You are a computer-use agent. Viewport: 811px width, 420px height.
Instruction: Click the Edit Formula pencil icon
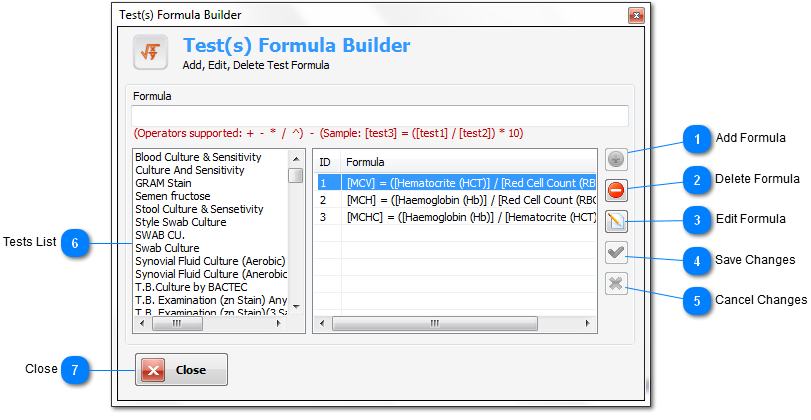616,221
